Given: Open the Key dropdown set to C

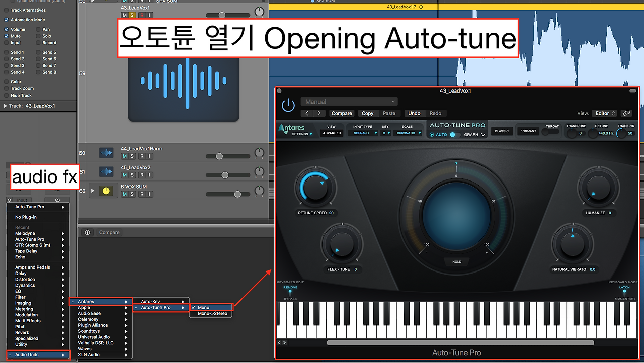Looking at the screenshot, I should tap(385, 133).
